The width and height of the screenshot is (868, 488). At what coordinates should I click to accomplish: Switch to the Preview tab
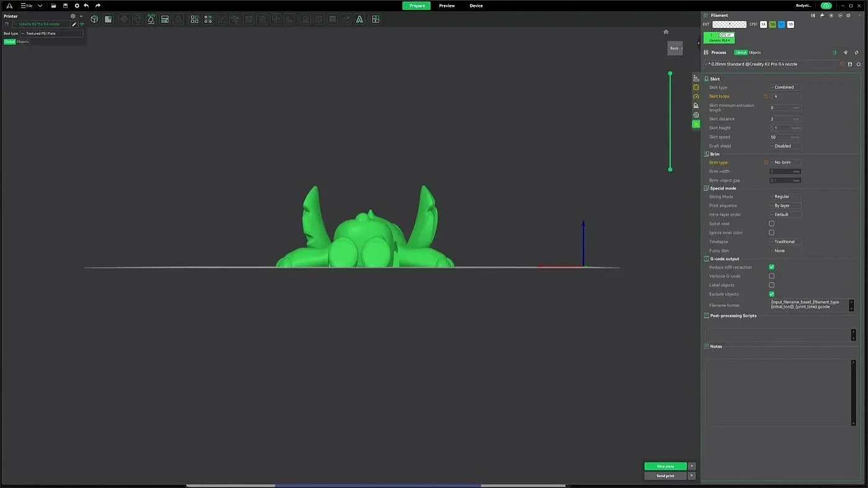coord(447,6)
